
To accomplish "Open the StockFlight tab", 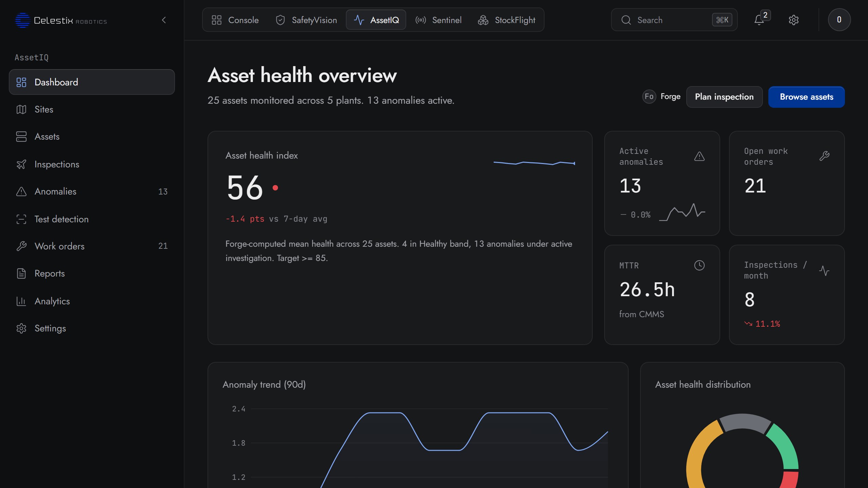I will (507, 20).
